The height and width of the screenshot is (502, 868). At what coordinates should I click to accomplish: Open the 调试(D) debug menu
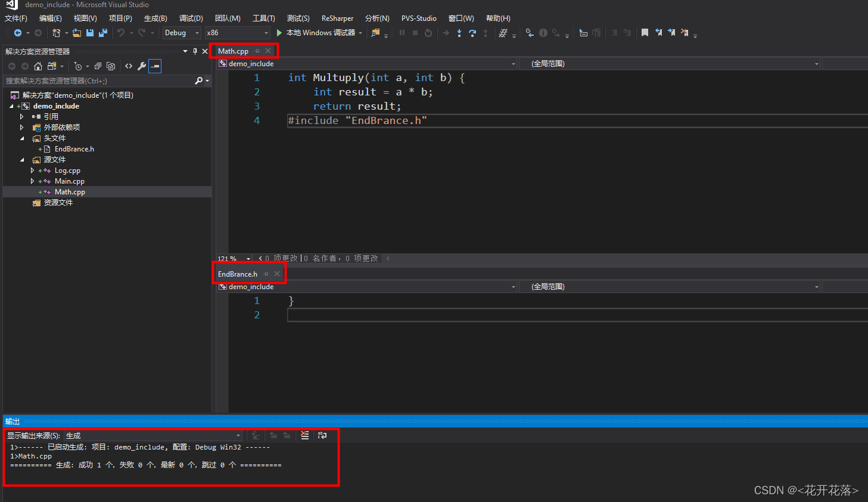click(x=191, y=18)
